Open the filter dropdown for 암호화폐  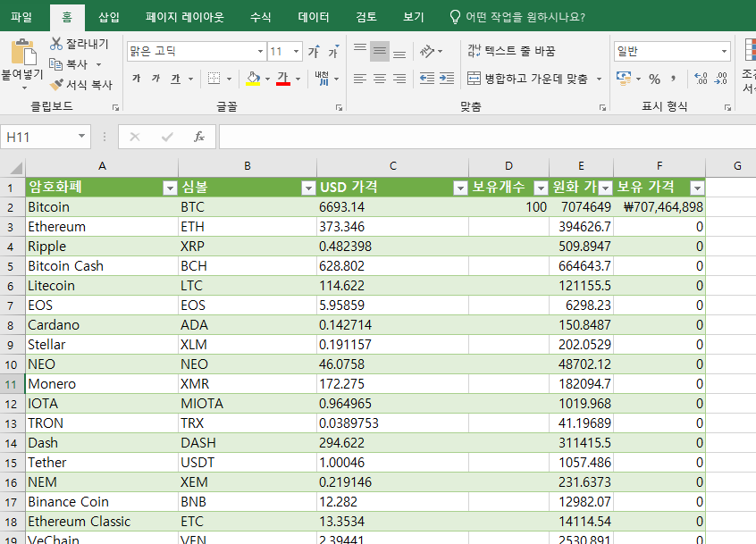(170, 188)
